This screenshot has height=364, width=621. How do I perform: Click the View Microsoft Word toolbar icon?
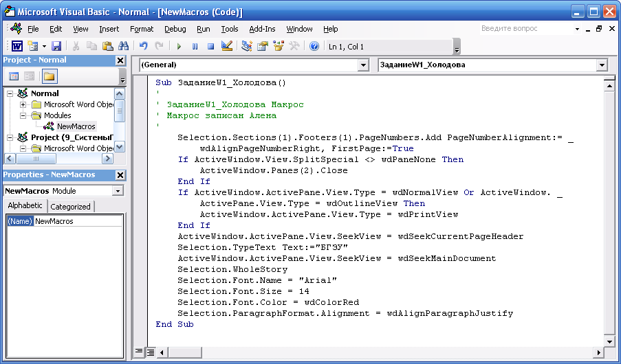click(x=17, y=46)
